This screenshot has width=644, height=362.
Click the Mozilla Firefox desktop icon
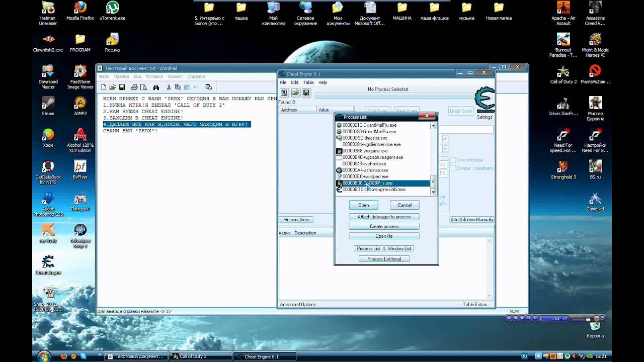pos(80,8)
